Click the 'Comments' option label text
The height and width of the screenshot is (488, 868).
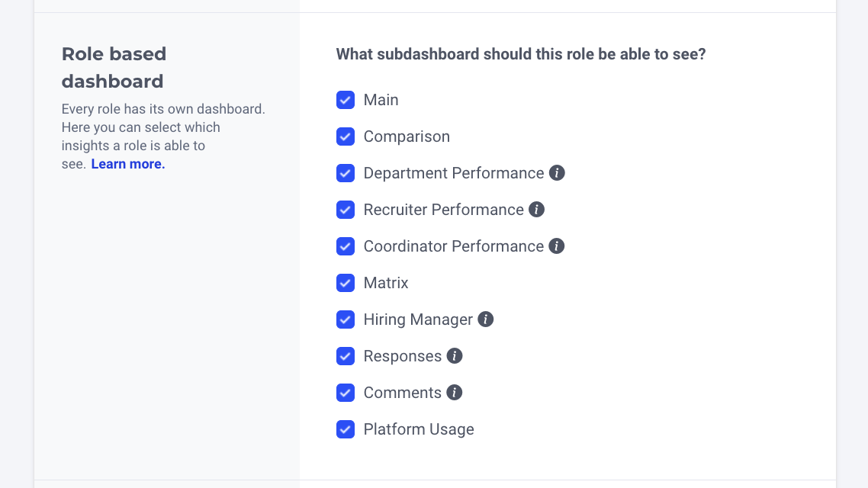coord(402,393)
